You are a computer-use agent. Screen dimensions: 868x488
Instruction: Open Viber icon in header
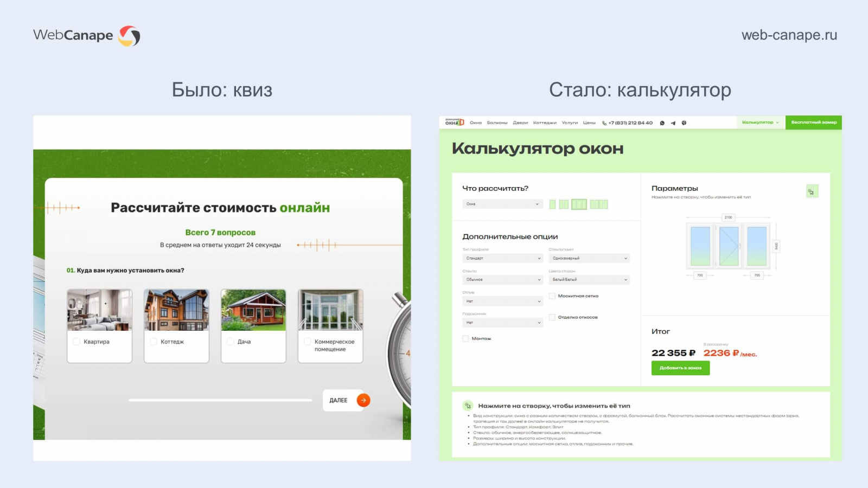point(684,123)
